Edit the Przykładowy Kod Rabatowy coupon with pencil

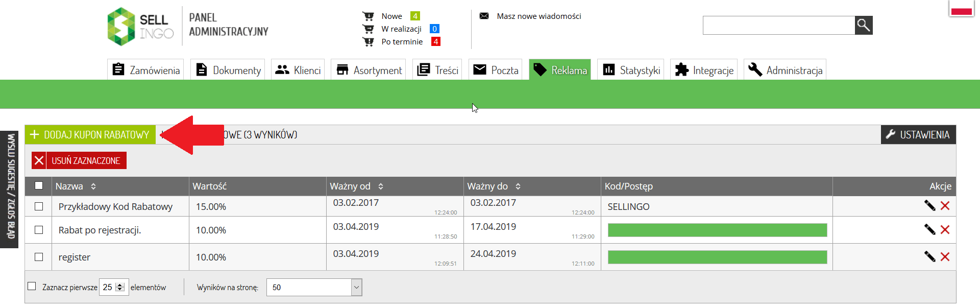click(x=929, y=205)
